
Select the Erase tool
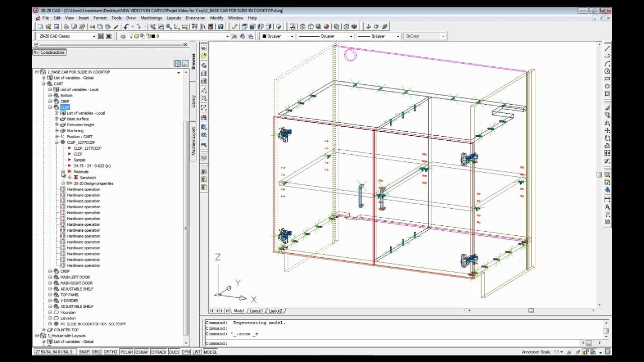pos(607,108)
